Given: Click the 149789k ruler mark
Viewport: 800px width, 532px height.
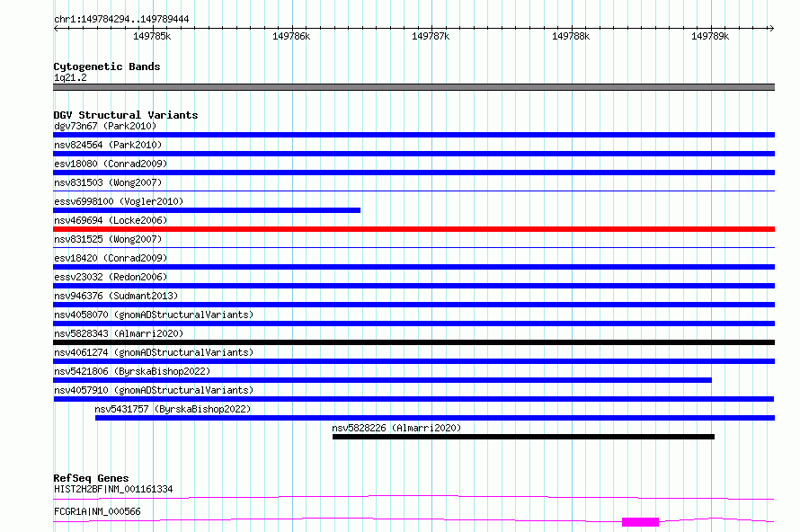Looking at the screenshot, I should click(x=710, y=36).
